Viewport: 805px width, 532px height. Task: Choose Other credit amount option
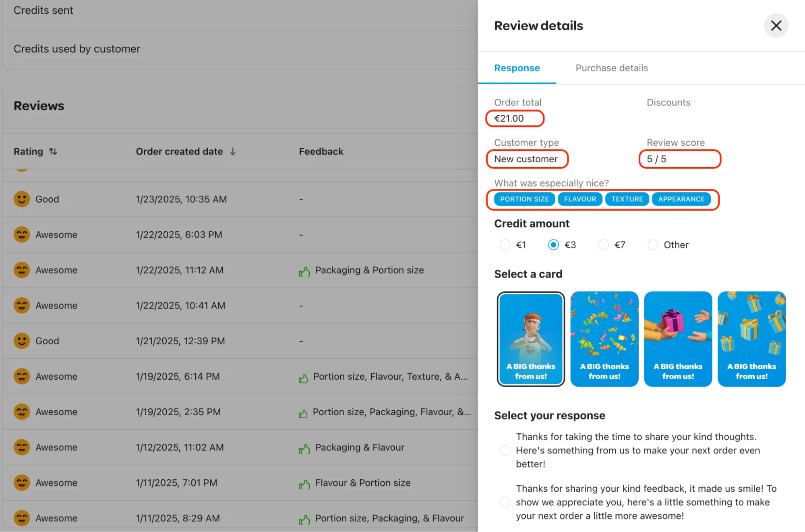click(x=653, y=245)
